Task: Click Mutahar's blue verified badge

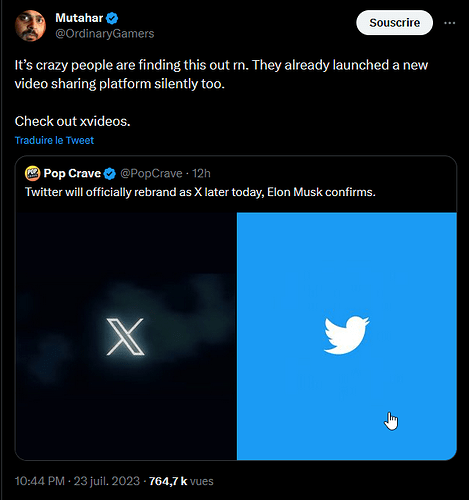Action: (112, 18)
